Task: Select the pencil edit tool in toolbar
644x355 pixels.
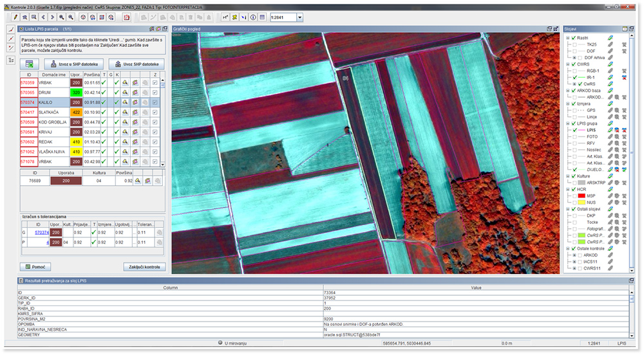Action: [x=15, y=17]
